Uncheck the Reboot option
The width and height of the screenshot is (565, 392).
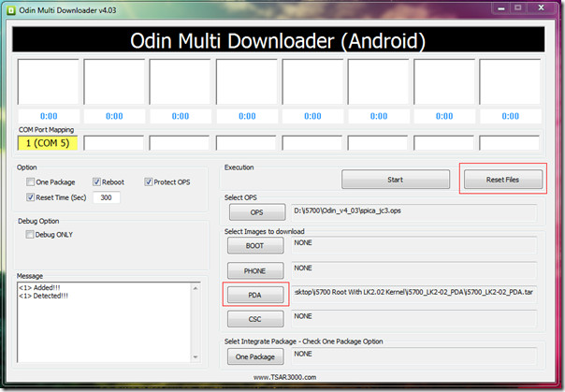96,181
